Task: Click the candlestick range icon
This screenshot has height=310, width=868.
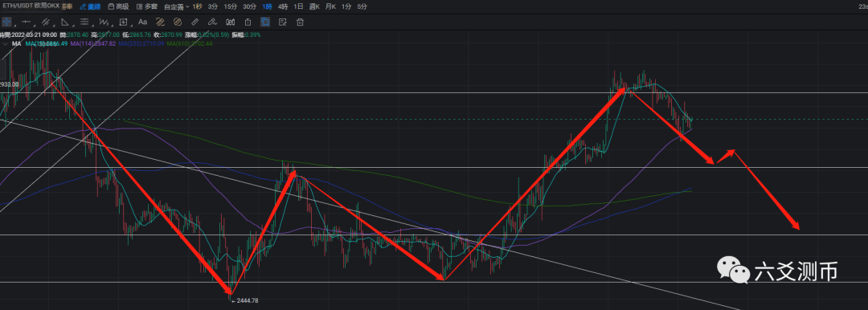Action: [x=231, y=22]
